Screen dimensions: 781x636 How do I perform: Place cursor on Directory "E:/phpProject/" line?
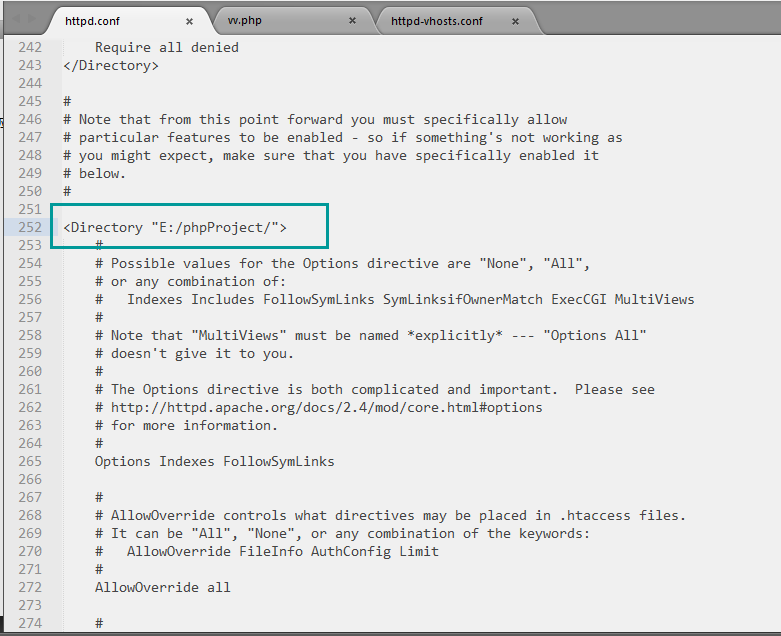click(x=175, y=228)
